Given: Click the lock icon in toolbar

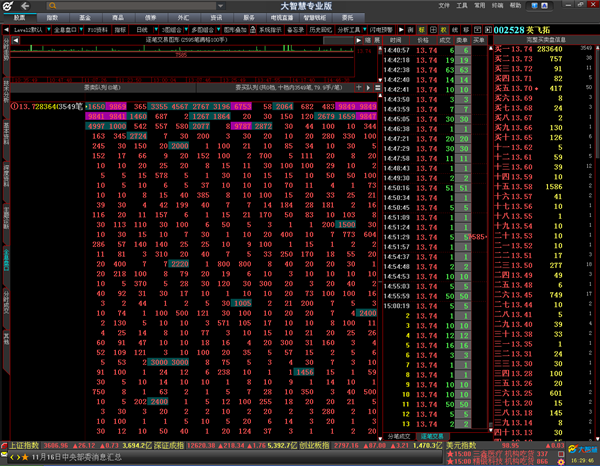Looking at the screenshot, I should point(253,29).
